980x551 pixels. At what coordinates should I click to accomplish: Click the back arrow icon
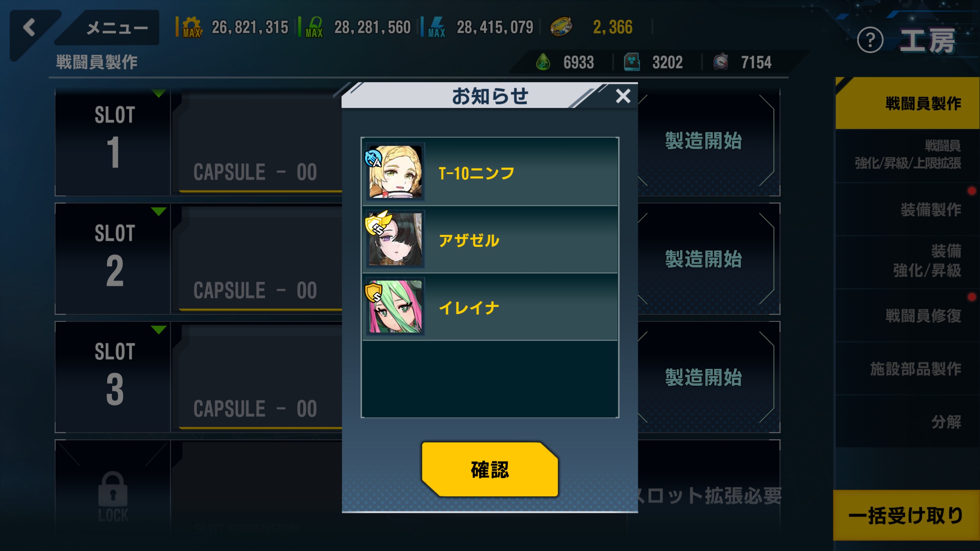29,28
